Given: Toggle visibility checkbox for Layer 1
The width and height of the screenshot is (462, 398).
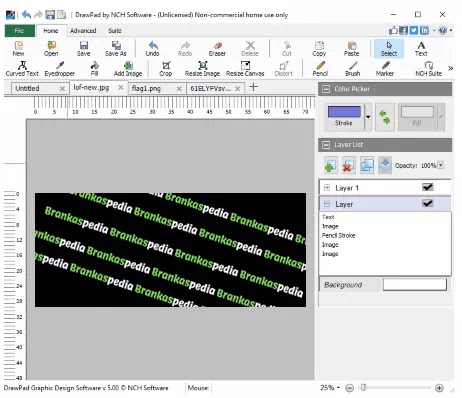Looking at the screenshot, I should [428, 187].
